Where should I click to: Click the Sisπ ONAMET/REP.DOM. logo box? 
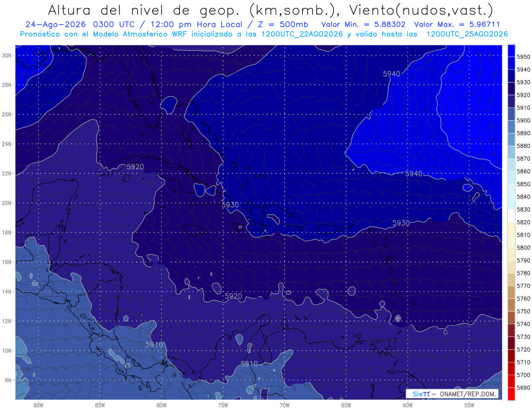452,394
